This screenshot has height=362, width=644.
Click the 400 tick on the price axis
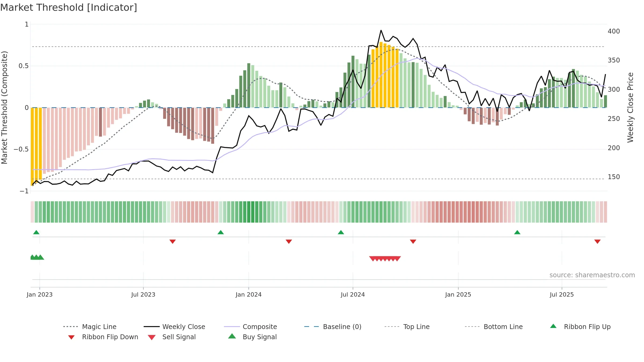pyautogui.click(x=614, y=31)
